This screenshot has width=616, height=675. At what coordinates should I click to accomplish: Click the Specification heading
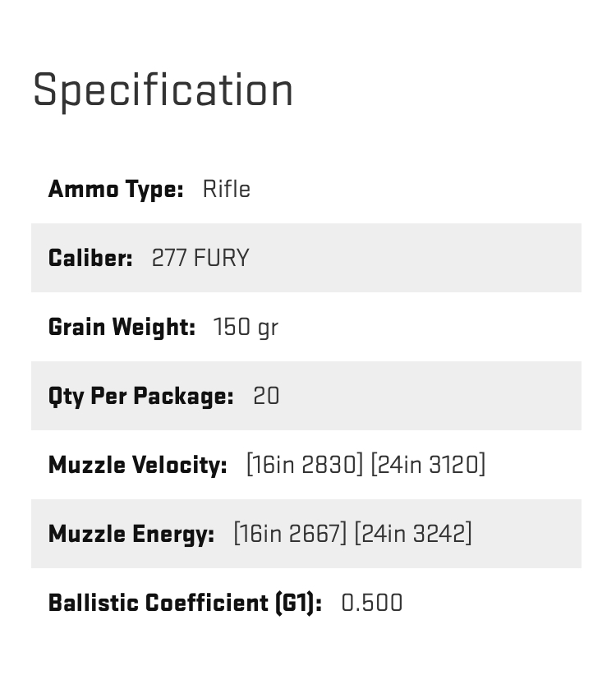[x=163, y=91]
